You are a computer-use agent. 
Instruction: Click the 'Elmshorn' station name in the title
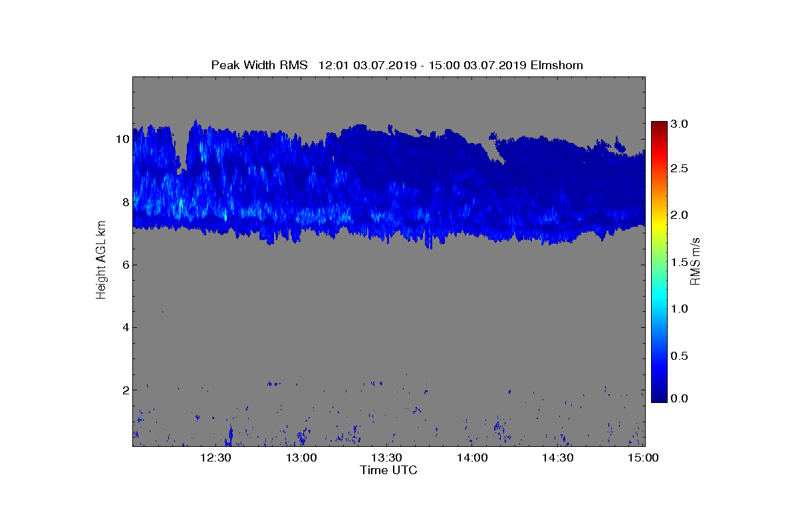click(x=557, y=65)
